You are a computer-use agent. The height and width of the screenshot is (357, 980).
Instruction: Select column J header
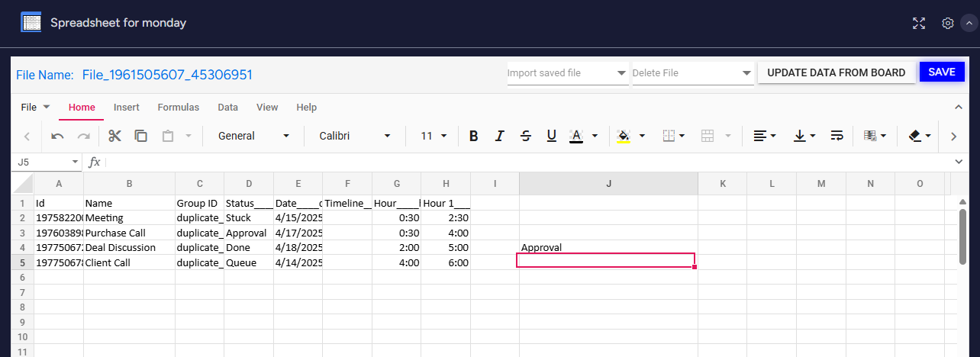608,183
